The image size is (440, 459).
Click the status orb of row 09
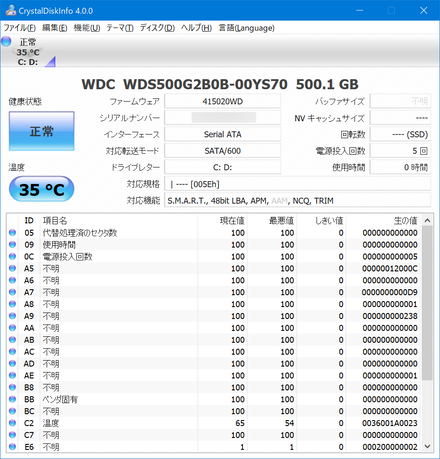[13, 245]
